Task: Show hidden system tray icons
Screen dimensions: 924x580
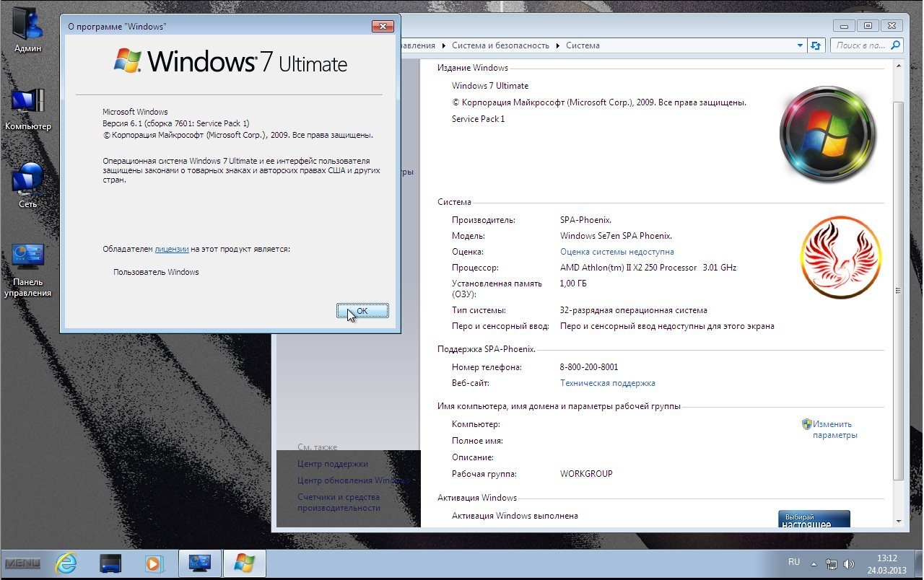Action: click(x=814, y=563)
